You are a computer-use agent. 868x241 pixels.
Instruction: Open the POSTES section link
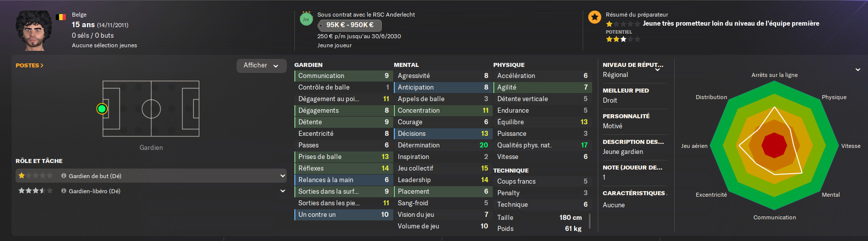[x=29, y=65]
